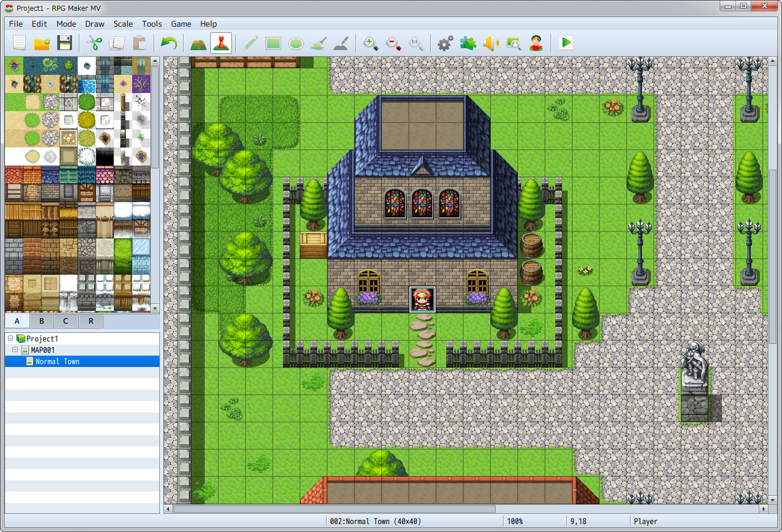Click the map view scroll left arrow
Screen dimensions: 782x532
pos(168,509)
